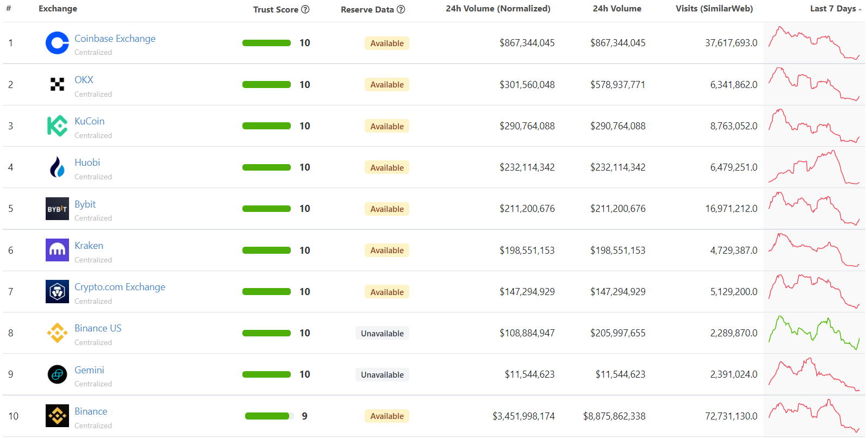Click OKX's Available reserve badge
The image size is (868, 438).
(x=387, y=85)
